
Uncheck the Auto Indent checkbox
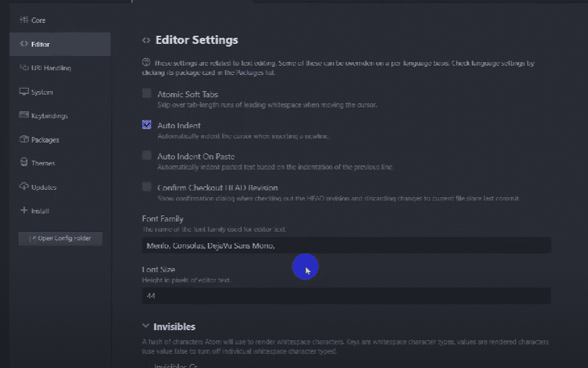(147, 125)
